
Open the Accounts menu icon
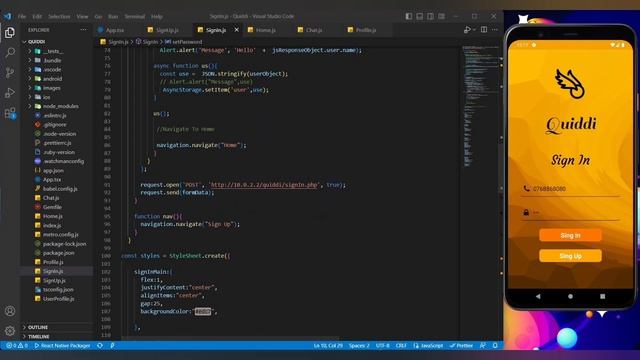(x=10, y=311)
